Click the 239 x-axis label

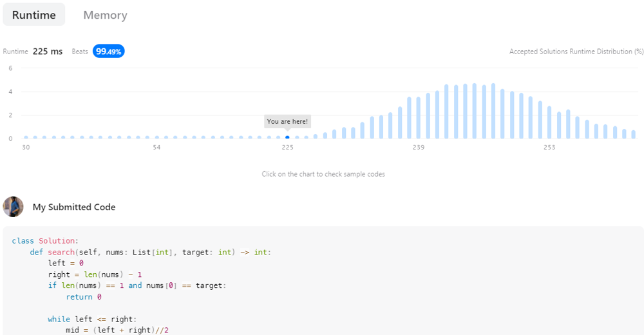point(419,148)
